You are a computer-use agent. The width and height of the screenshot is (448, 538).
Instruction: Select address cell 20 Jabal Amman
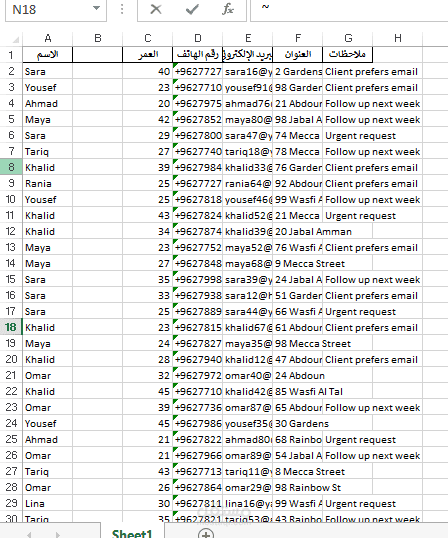(x=298, y=231)
